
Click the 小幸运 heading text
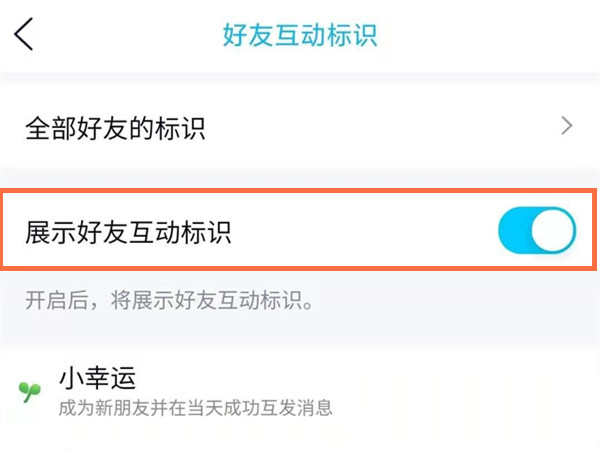tap(96, 378)
